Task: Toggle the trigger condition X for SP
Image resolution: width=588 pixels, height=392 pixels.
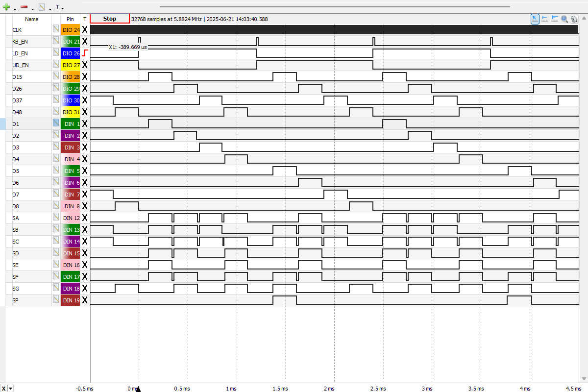Action: pyautogui.click(x=85, y=300)
